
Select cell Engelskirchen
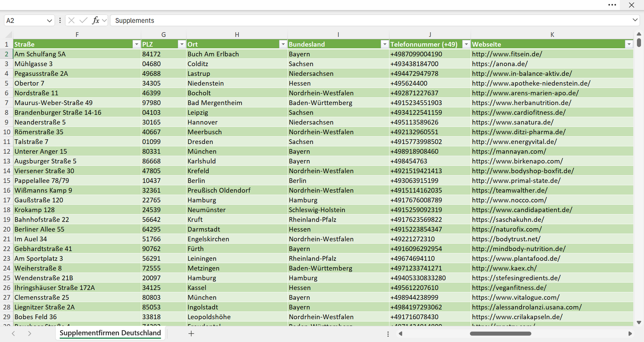tap(237, 239)
